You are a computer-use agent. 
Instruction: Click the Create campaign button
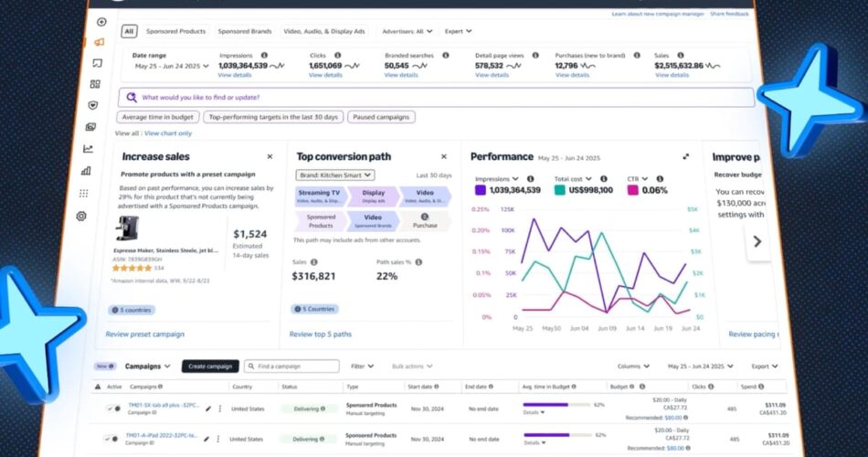[x=209, y=366]
